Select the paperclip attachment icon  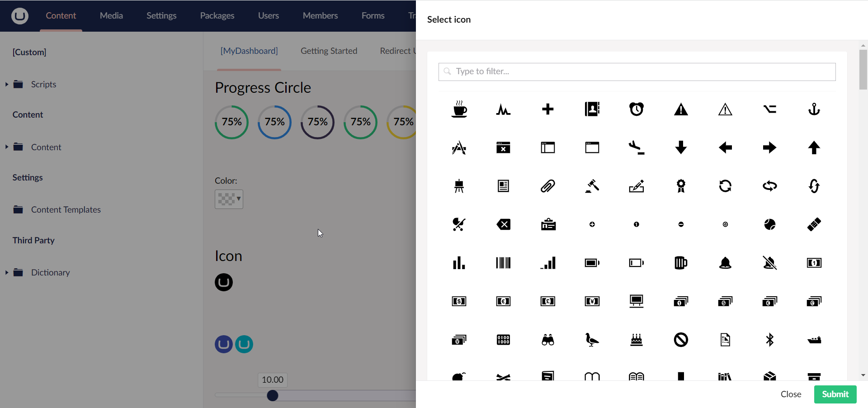(548, 186)
